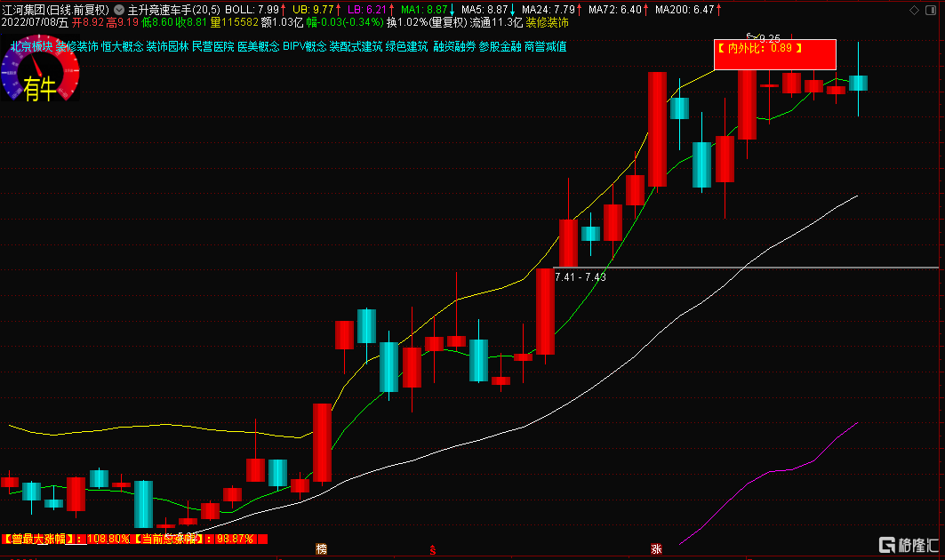Open the 恒大概念 concept tag
Viewport: 945px width, 560px height.
coord(123,46)
